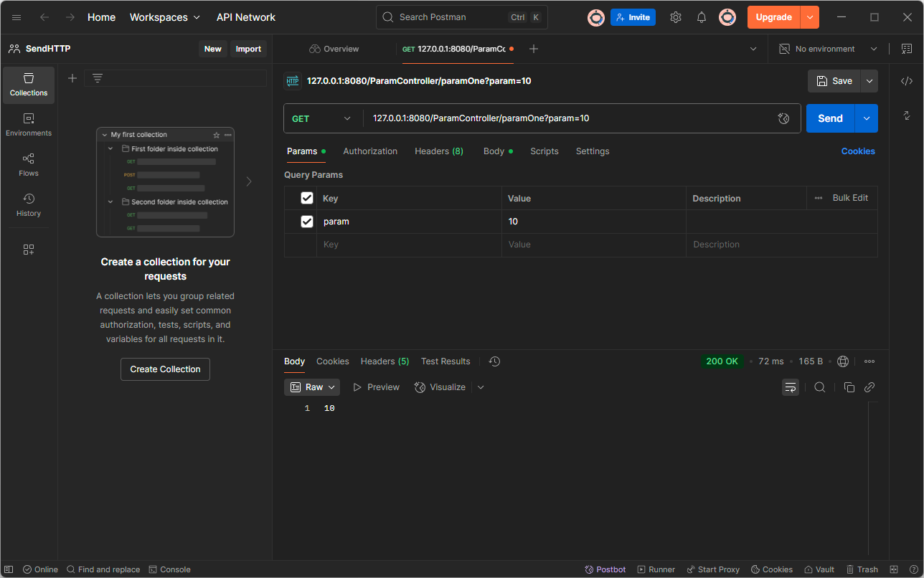Click the Create Collection button
The height and width of the screenshot is (578, 924).
pyautogui.click(x=165, y=369)
